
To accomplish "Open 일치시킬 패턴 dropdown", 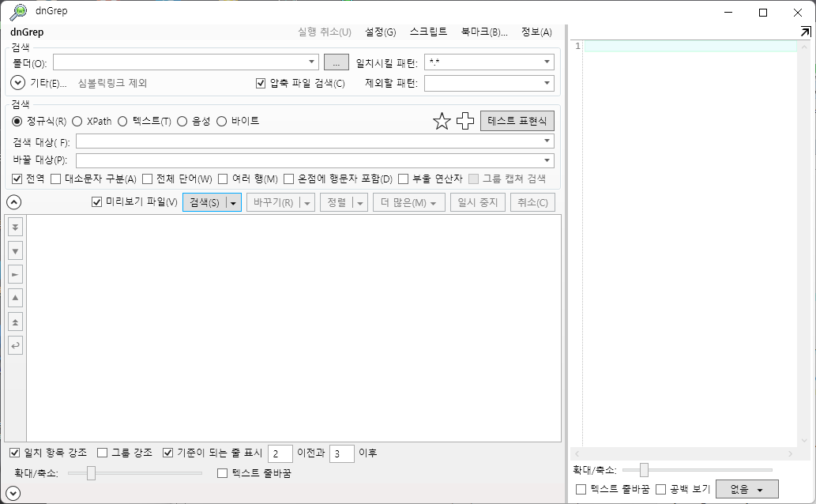I will 547,62.
